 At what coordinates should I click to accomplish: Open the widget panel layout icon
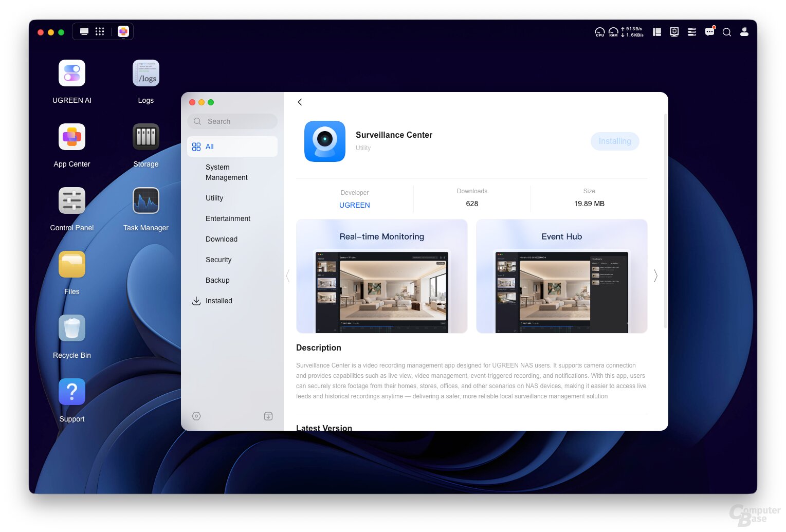657,32
